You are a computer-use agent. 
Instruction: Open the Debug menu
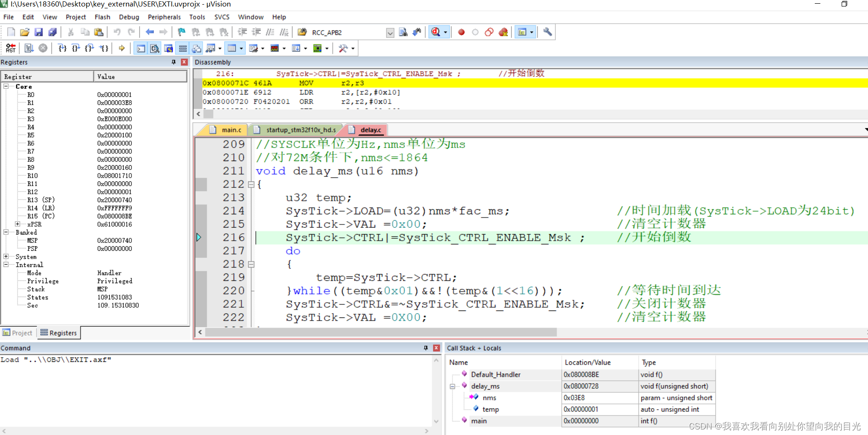pos(129,17)
